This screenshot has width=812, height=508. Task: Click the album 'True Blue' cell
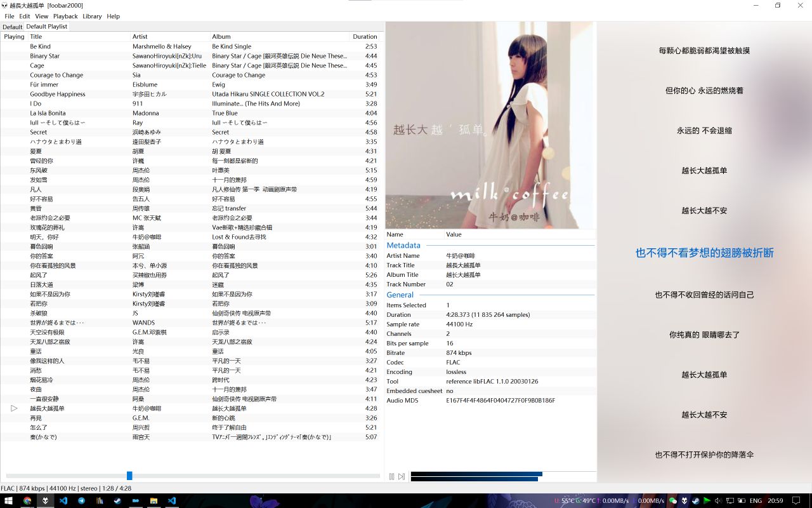coord(225,113)
